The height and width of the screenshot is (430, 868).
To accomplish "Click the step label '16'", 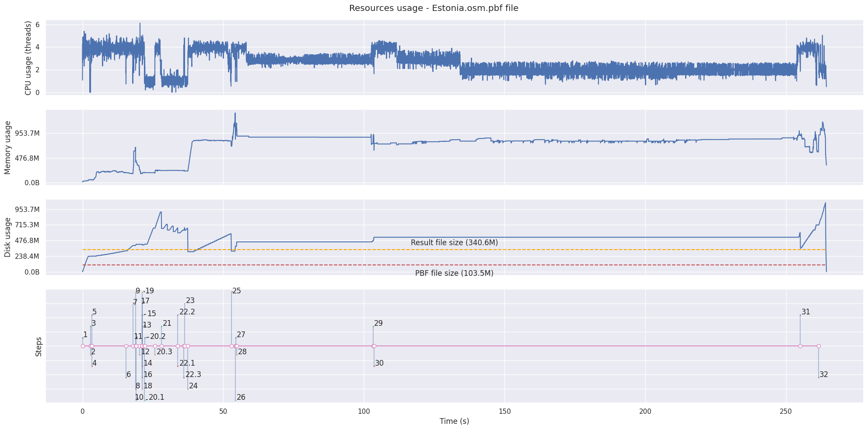I will click(x=148, y=375).
